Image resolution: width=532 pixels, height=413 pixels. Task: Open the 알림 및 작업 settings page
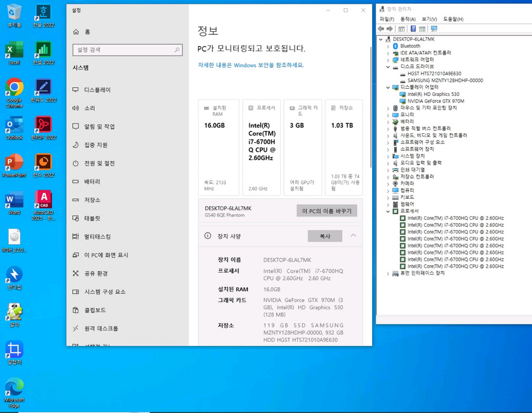click(x=127, y=126)
